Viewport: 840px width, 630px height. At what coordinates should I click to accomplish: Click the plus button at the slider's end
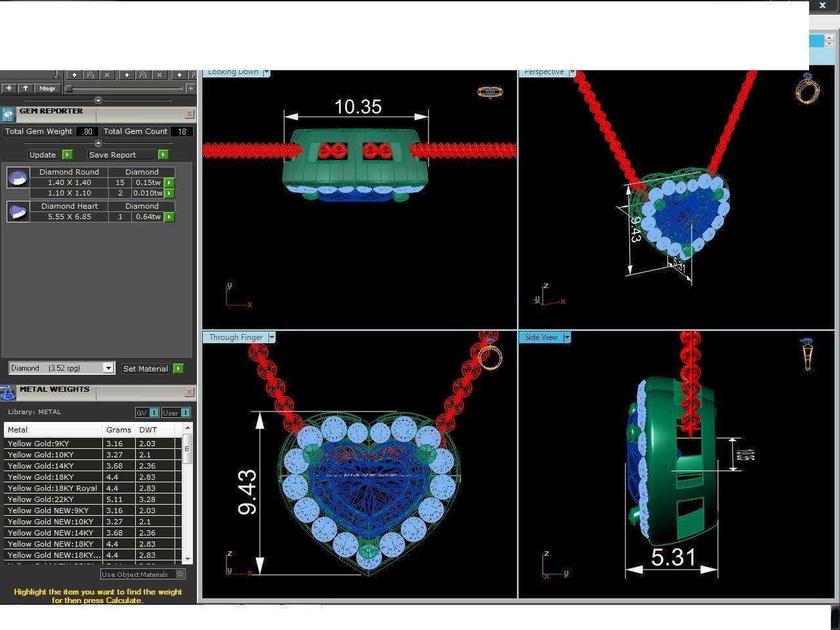[190, 88]
